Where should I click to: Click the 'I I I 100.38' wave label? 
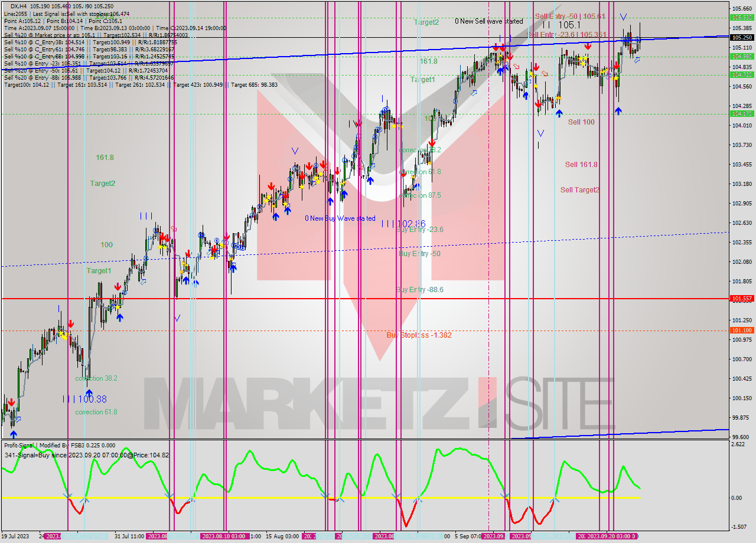[85, 399]
